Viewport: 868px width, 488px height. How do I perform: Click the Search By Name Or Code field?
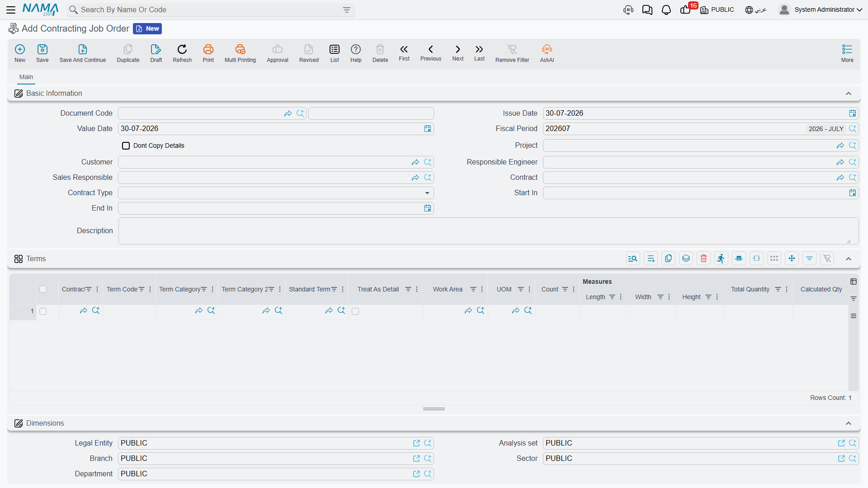coord(211,10)
